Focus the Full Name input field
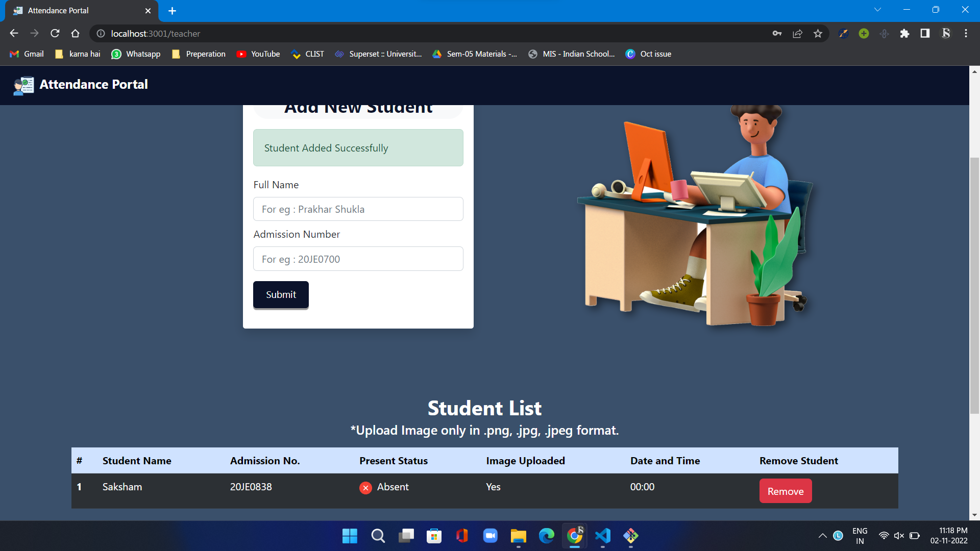 358,209
